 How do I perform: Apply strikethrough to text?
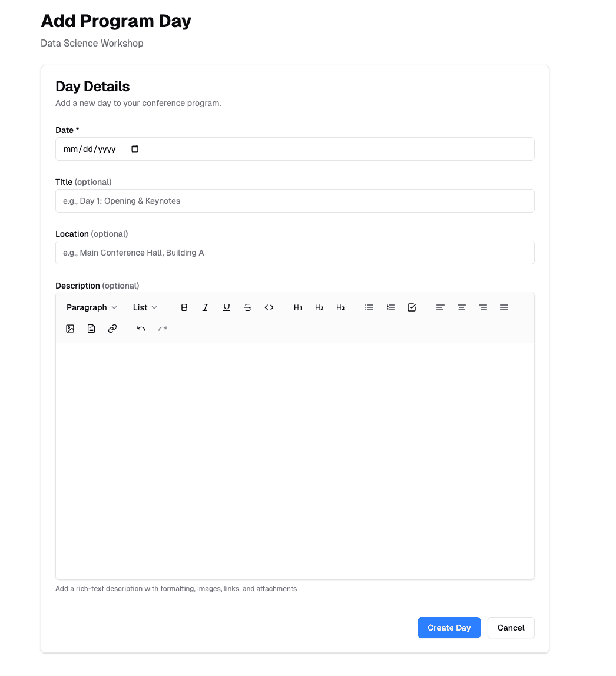pos(248,307)
